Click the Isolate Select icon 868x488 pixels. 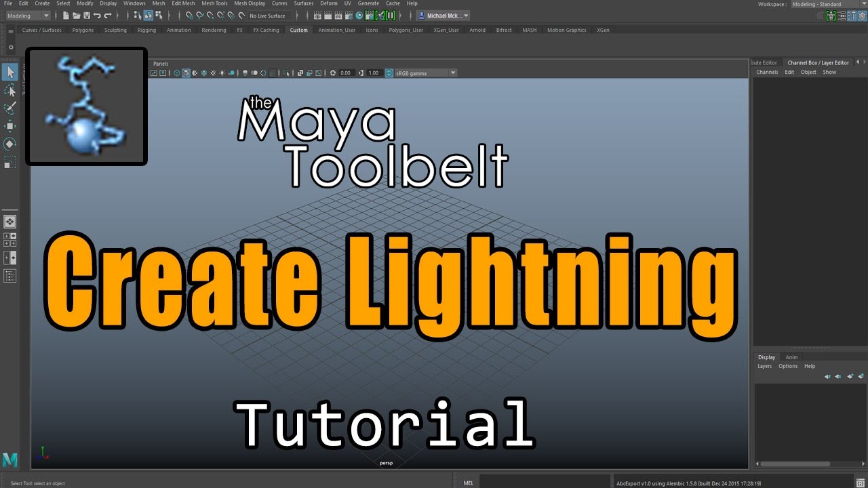pos(287,73)
